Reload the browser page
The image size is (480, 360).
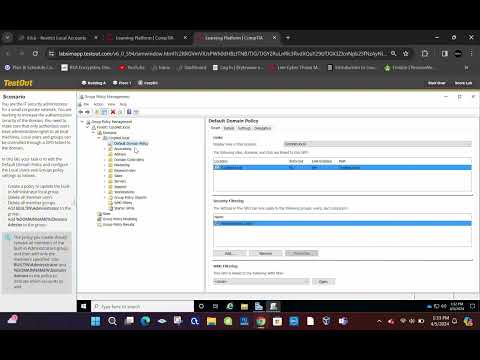coord(35,53)
